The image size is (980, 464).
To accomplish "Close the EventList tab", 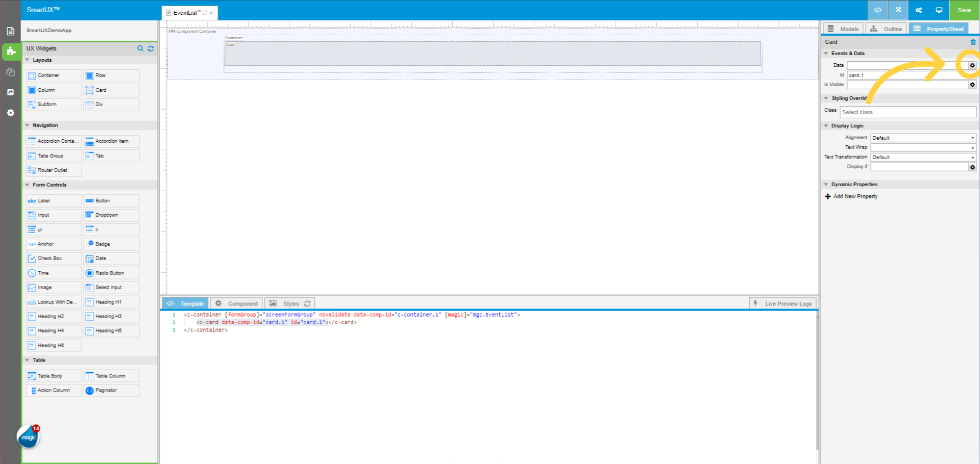I will point(211,13).
